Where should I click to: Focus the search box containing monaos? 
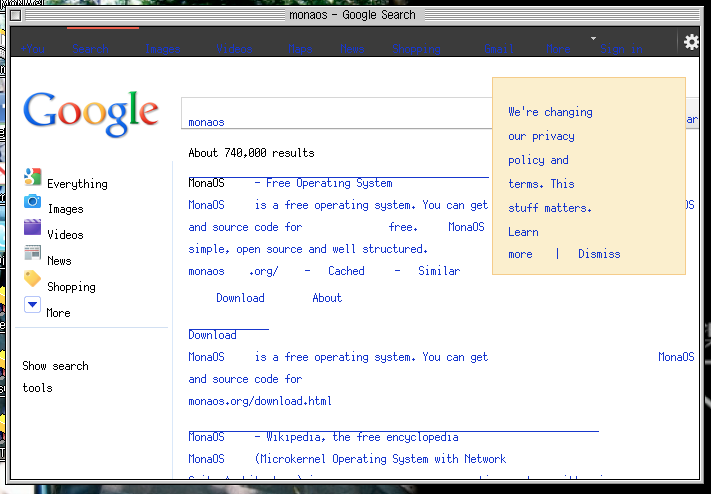[x=337, y=113]
